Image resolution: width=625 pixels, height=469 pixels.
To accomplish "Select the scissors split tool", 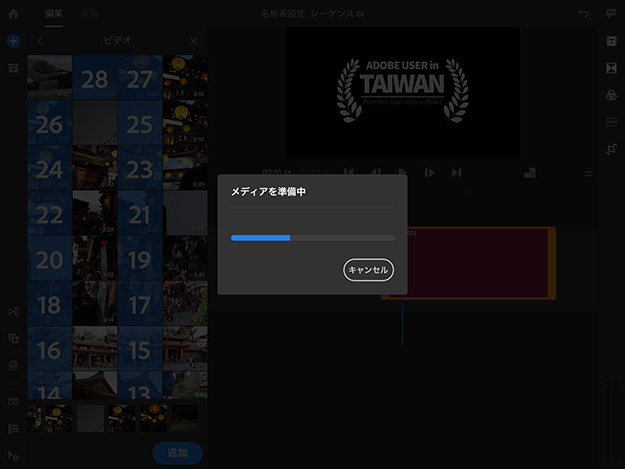I will [x=13, y=313].
